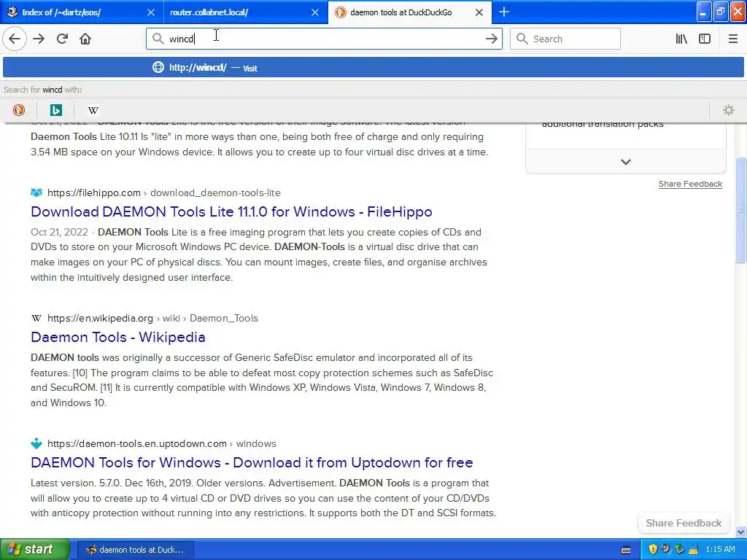Switch to Index of /~dartz/isos/ tab

click(82, 12)
